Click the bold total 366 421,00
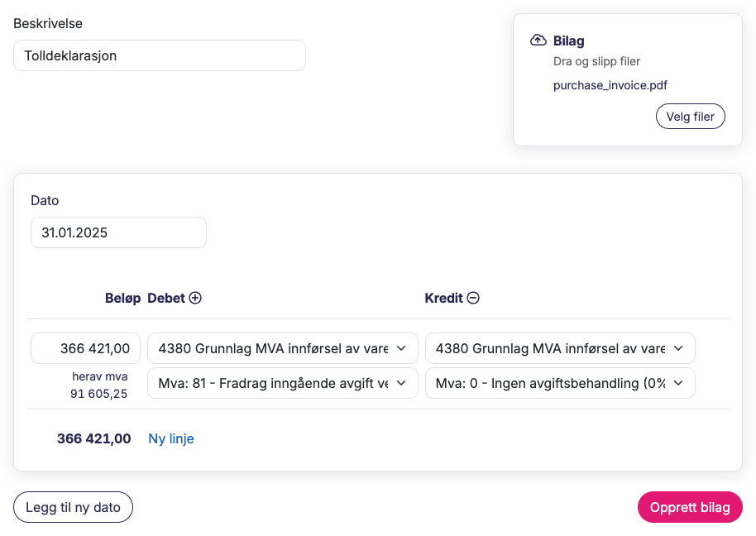756x536 pixels. (x=94, y=438)
